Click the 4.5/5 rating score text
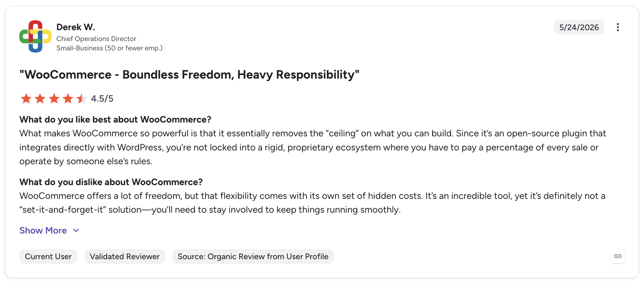This screenshot has height=281, width=644. pyautogui.click(x=102, y=98)
